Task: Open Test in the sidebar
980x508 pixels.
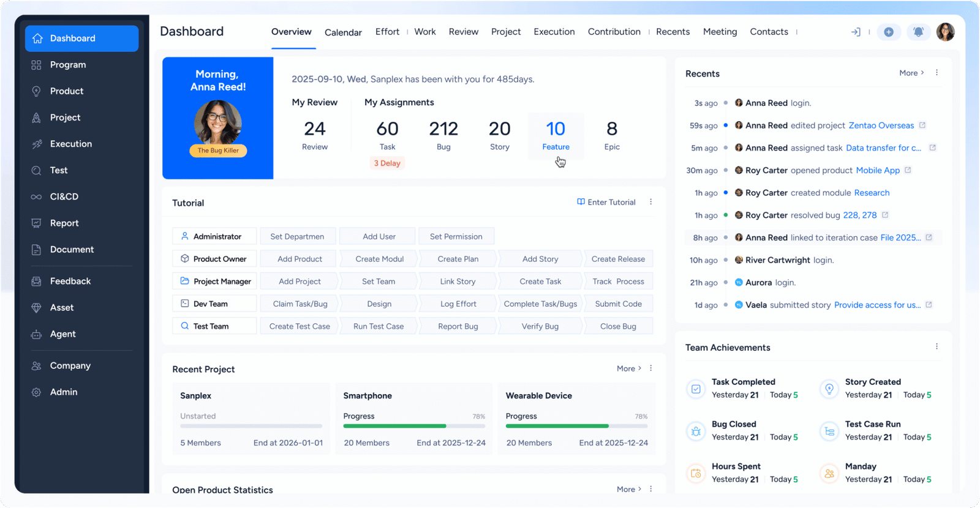Action: click(x=81, y=170)
